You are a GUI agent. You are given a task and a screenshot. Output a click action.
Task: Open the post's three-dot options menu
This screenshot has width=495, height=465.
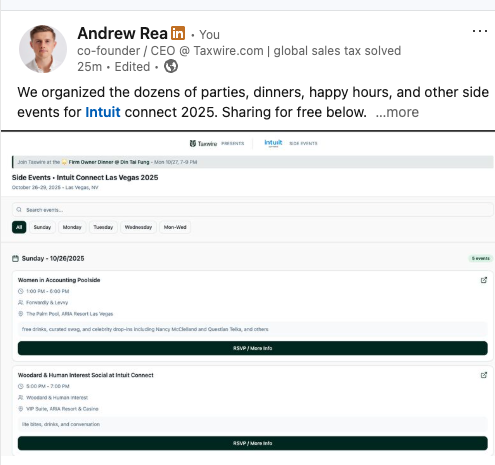(x=480, y=31)
